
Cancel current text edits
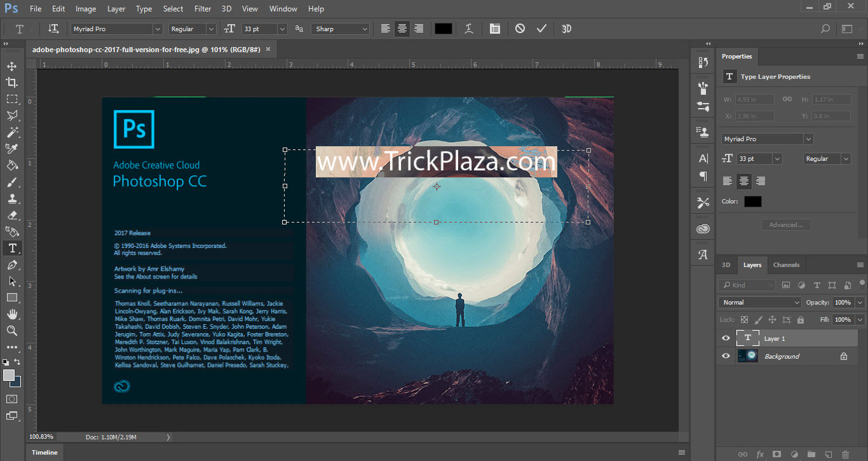pos(520,29)
